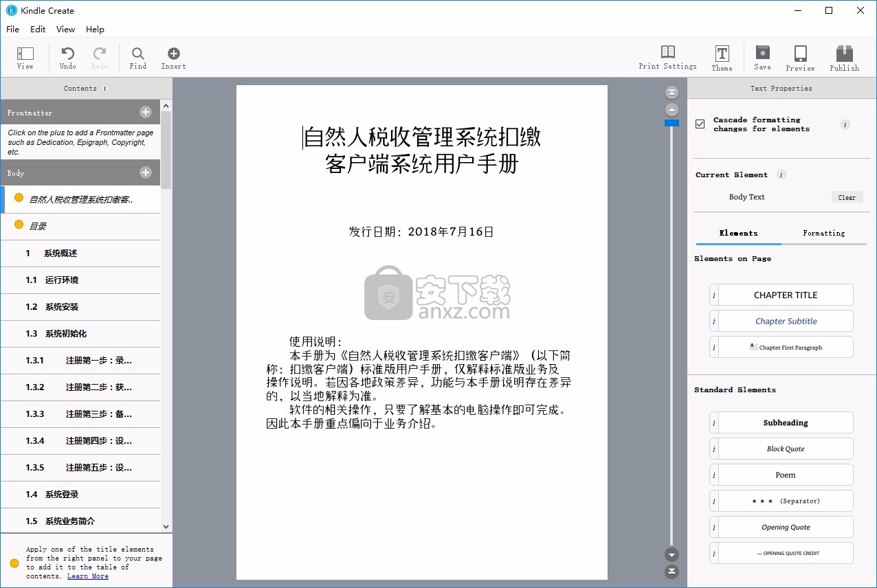
Task: Click info icon beside Subheading
Action: (714, 422)
